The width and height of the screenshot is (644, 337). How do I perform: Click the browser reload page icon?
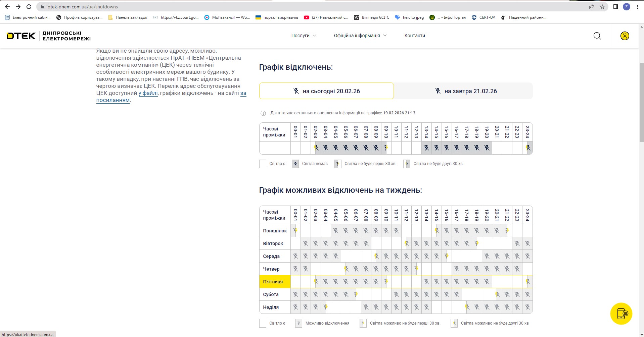coord(29,7)
